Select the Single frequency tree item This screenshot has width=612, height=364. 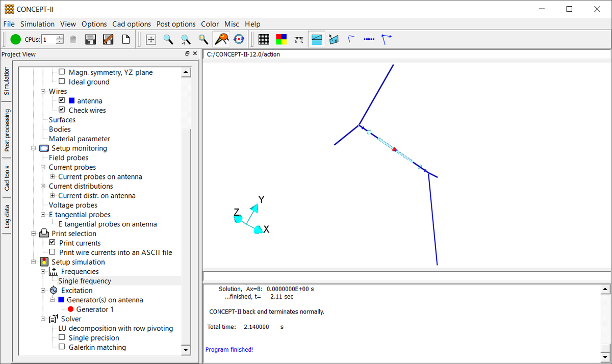click(85, 281)
